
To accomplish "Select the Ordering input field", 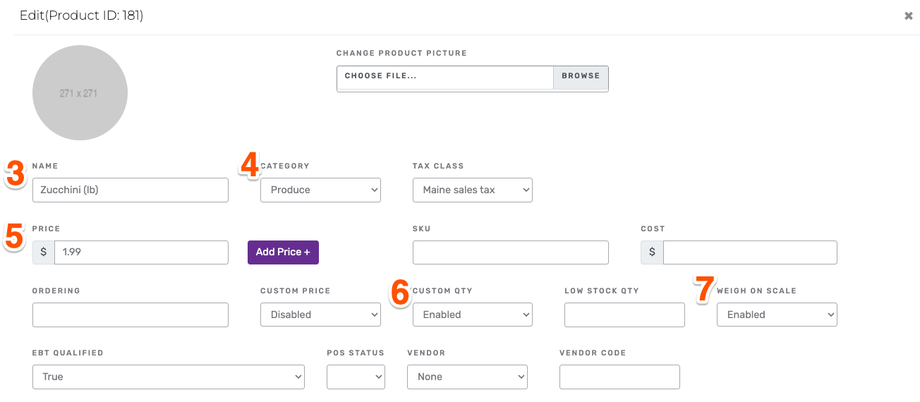I will (x=130, y=315).
